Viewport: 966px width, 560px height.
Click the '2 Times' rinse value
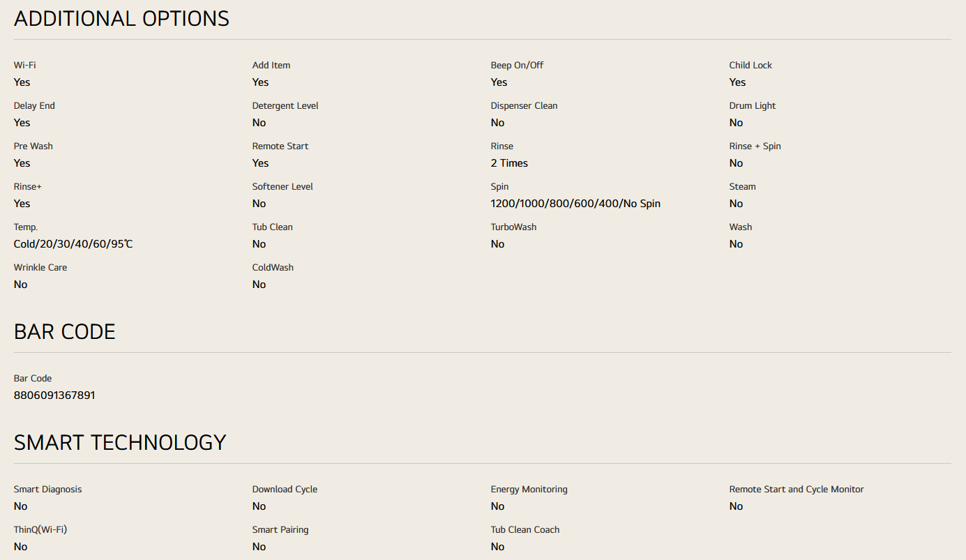509,163
